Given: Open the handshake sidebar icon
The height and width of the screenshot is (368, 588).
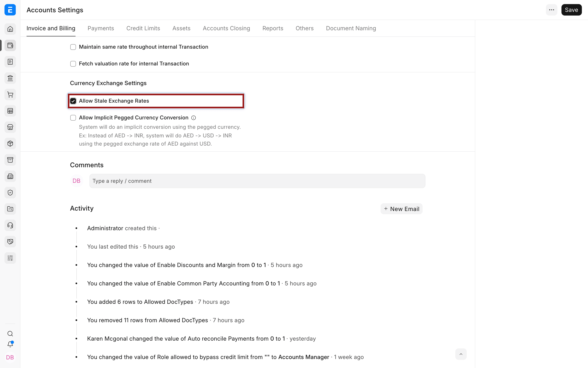Looking at the screenshot, I should click(x=10, y=242).
